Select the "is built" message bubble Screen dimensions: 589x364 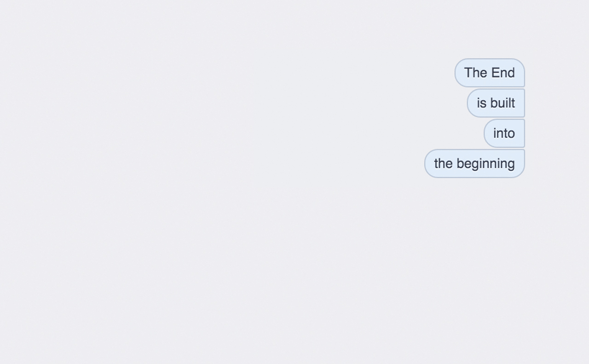pyautogui.click(x=496, y=103)
